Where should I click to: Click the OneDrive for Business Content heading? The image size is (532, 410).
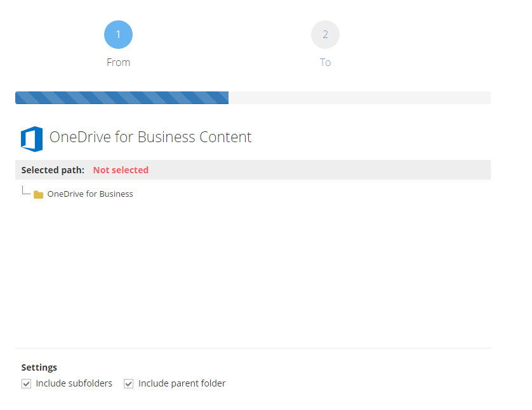tap(150, 137)
